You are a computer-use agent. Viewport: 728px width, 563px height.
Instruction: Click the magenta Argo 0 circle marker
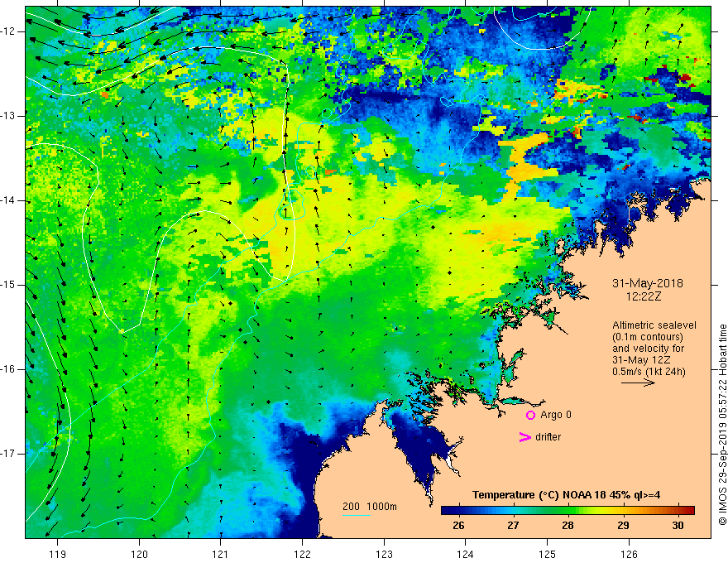pyautogui.click(x=530, y=415)
